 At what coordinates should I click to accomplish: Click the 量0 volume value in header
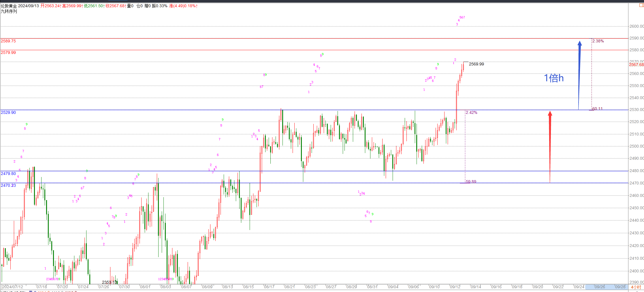click(130, 6)
